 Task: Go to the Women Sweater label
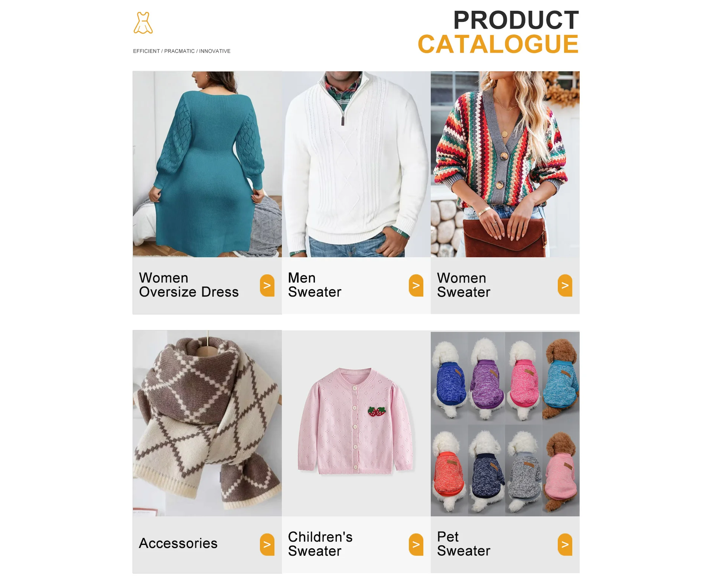click(463, 285)
